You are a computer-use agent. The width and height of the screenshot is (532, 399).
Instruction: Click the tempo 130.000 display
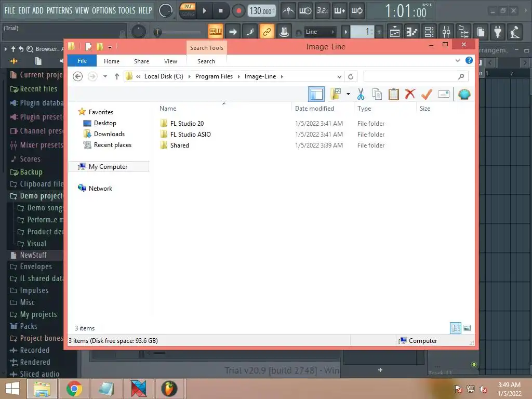click(262, 11)
